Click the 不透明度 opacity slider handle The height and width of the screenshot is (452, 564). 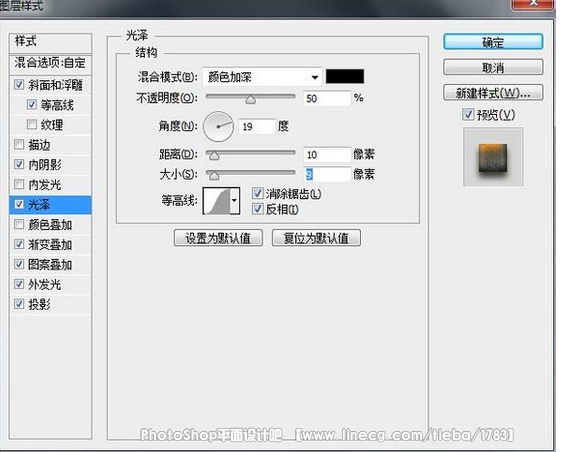tap(250, 100)
